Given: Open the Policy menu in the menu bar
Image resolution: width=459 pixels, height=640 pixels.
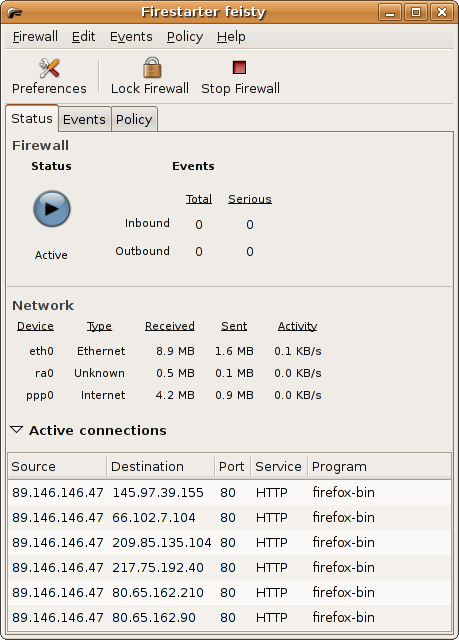Looking at the screenshot, I should pyautogui.click(x=185, y=37).
